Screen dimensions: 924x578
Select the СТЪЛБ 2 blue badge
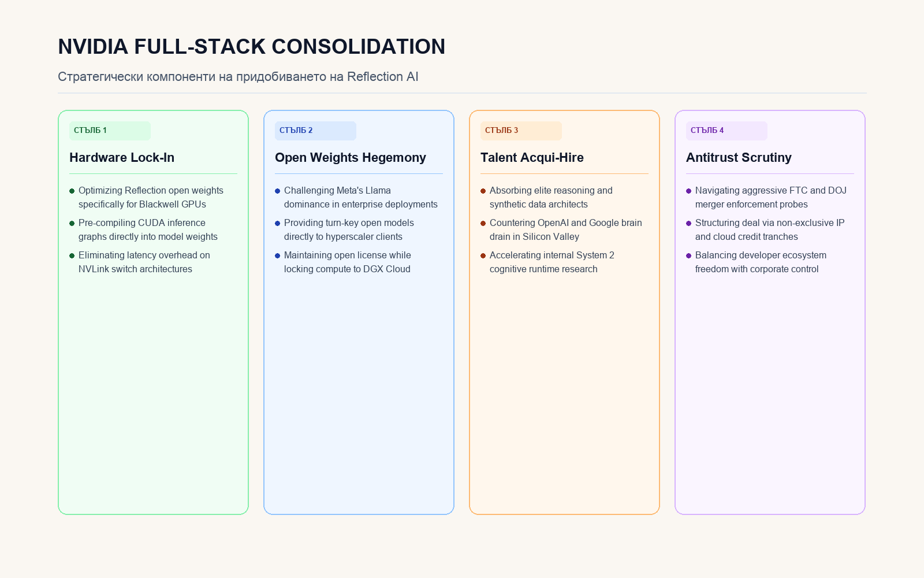tap(315, 131)
